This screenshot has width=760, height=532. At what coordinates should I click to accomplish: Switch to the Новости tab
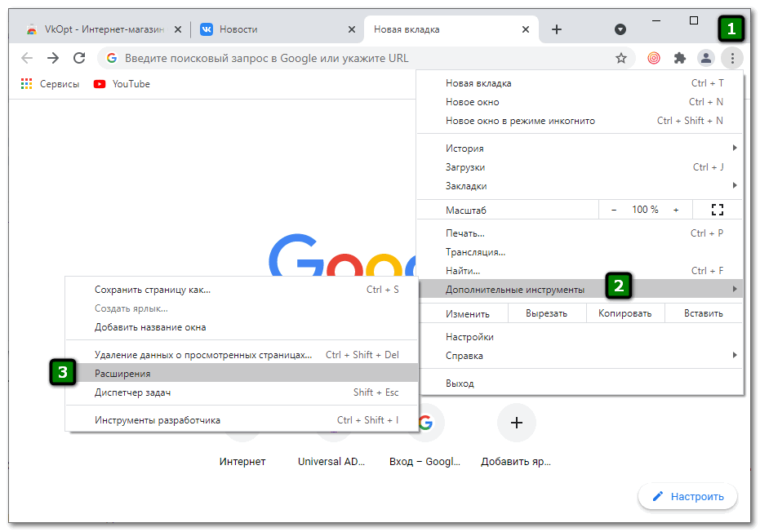tap(276, 29)
